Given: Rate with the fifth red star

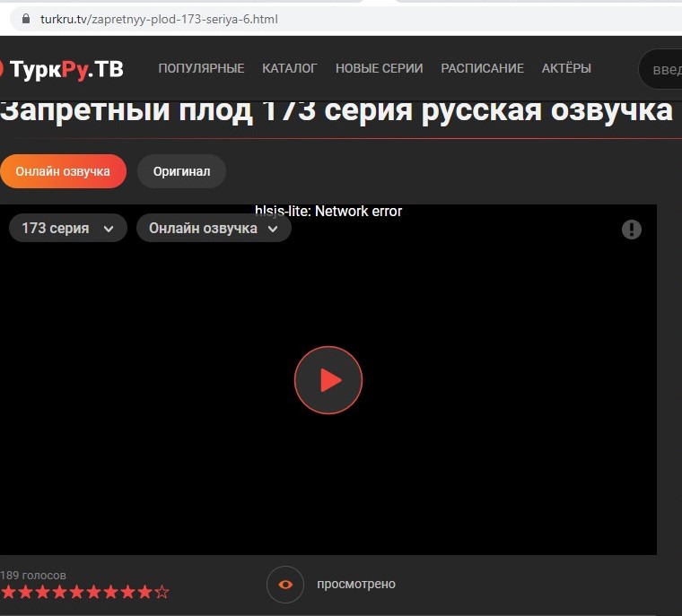Looking at the screenshot, I should pos(76,592).
